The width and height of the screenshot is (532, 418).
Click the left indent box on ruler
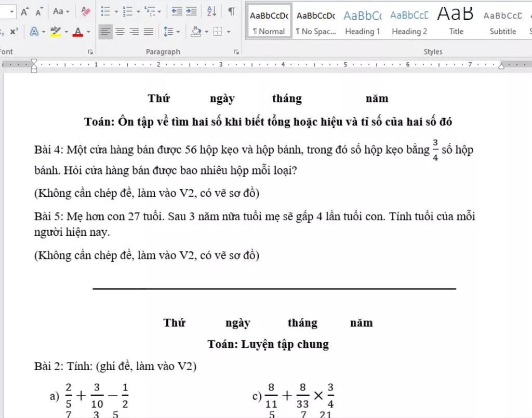click(x=34, y=70)
